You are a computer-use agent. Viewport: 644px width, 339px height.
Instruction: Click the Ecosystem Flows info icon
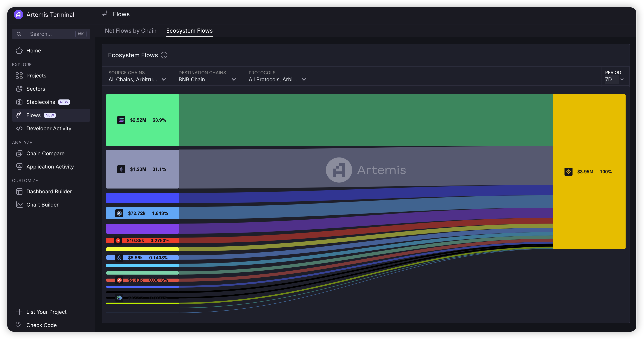coord(164,55)
